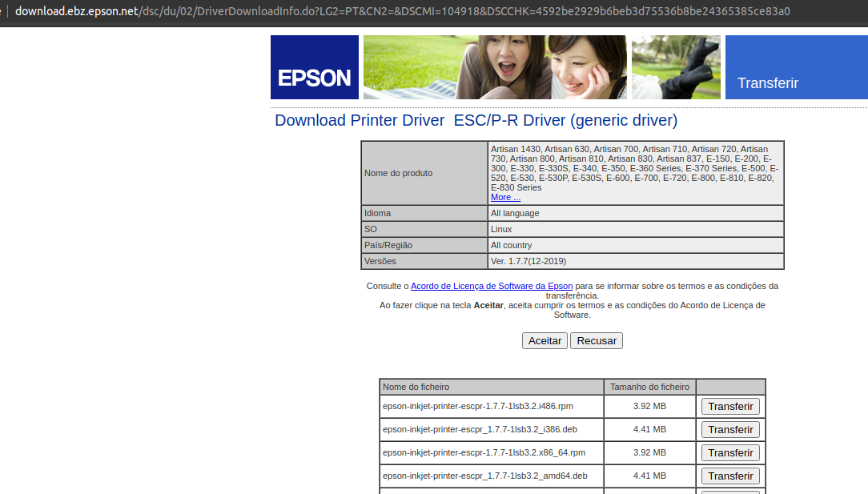
Task: Transferir the i486.rpm file
Action: click(730, 407)
